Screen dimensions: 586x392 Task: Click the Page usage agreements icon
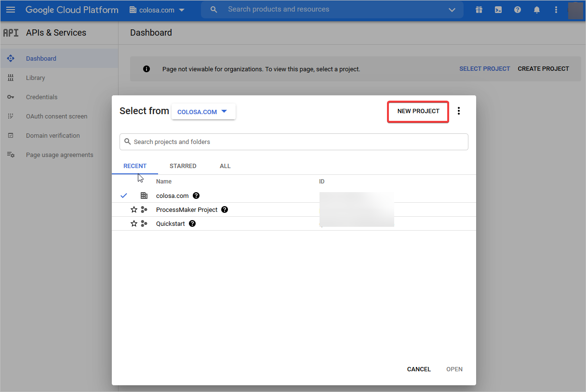point(11,155)
